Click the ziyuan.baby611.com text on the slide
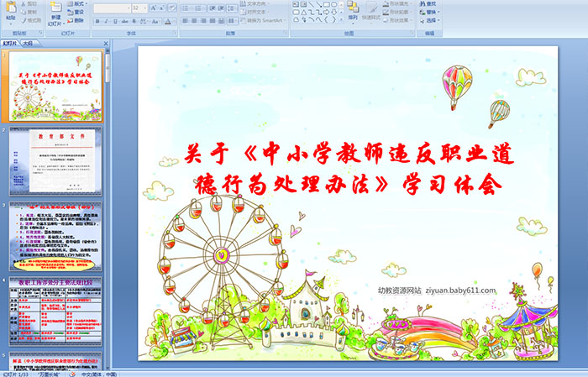 [460, 291]
